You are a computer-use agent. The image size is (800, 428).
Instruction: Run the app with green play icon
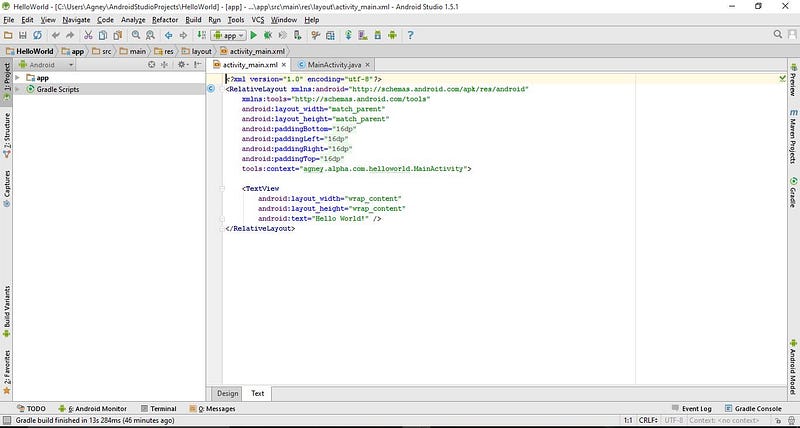(254, 35)
